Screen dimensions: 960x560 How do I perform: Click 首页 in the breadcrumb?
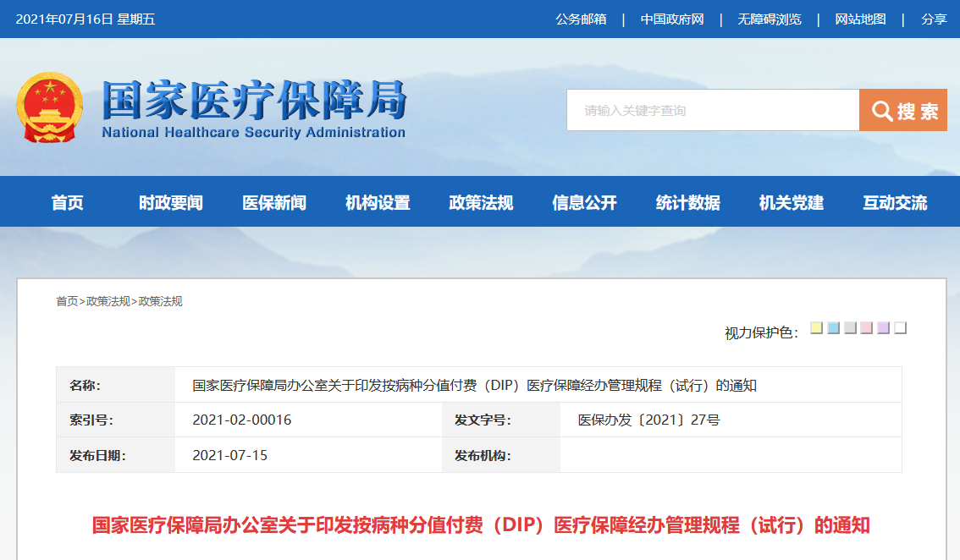tap(67, 301)
